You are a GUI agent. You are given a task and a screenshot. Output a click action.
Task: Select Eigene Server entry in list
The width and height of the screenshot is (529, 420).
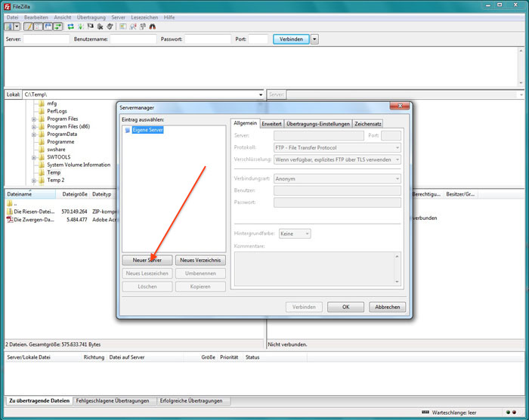148,130
